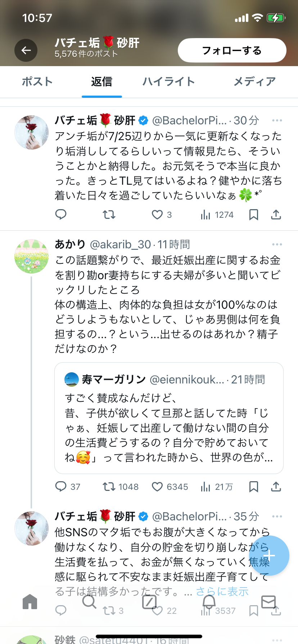298x644 pixels.
Task: Open direct messages envelope icon
Action: [268, 602]
